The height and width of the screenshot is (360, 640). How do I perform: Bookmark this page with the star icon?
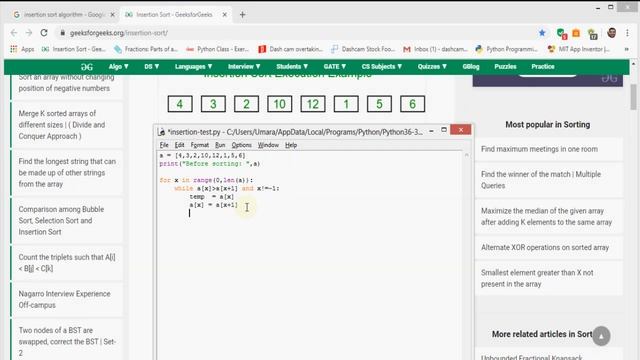tap(542, 33)
